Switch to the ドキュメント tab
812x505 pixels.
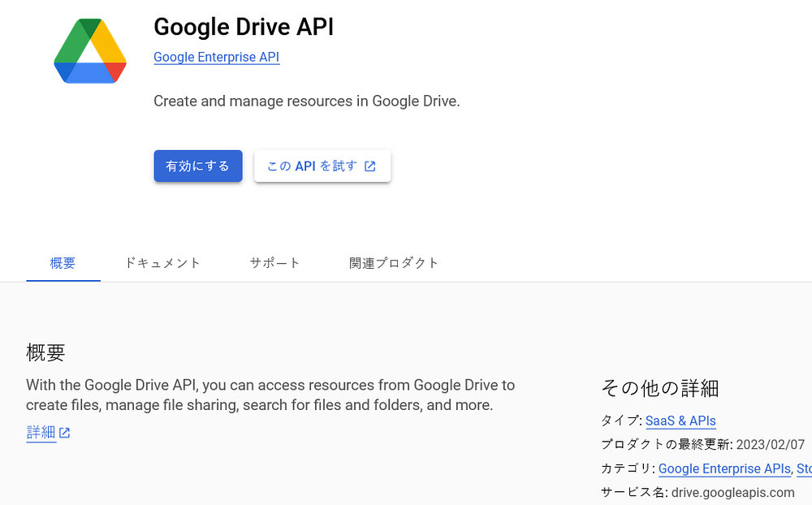coord(162,263)
